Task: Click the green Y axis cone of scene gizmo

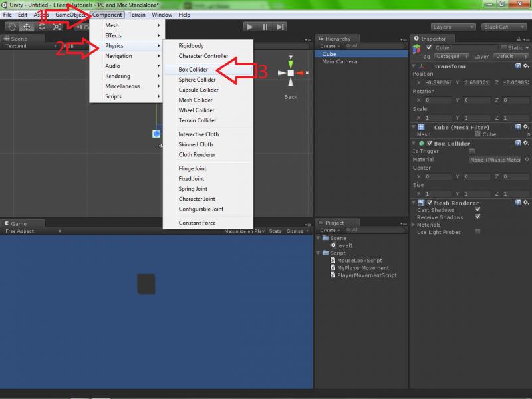Action: coord(291,65)
